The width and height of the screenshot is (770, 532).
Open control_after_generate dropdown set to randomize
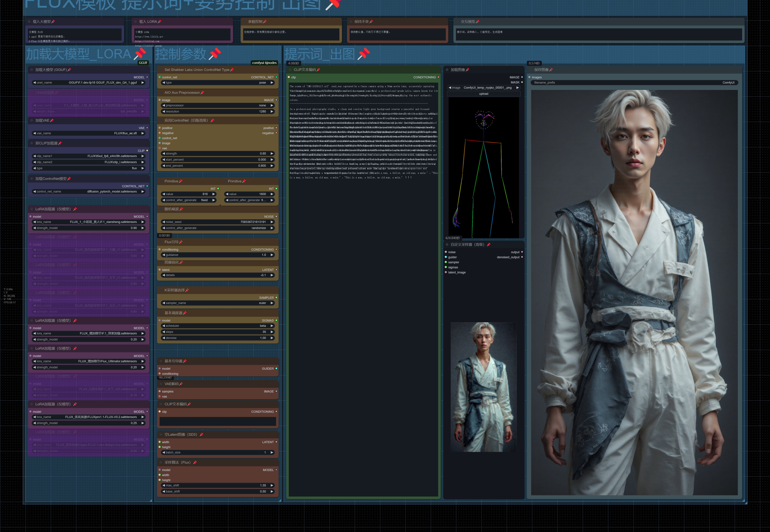(218, 228)
